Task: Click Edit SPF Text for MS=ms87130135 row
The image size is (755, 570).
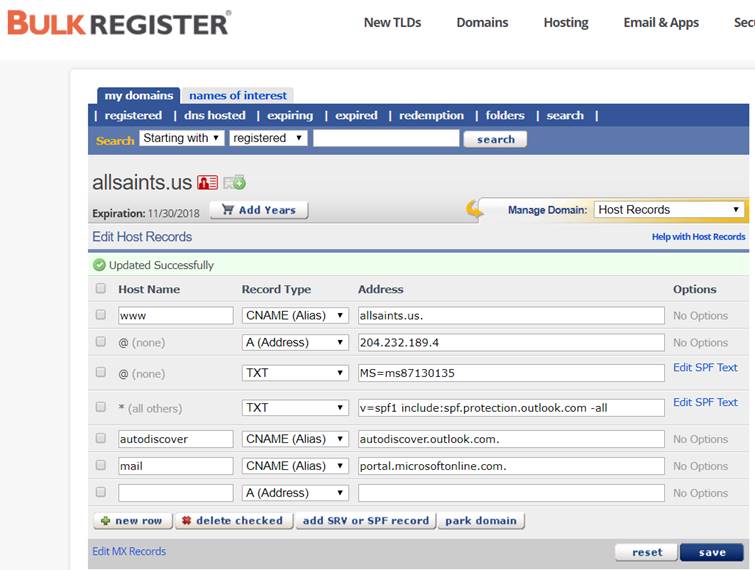Action: (705, 367)
